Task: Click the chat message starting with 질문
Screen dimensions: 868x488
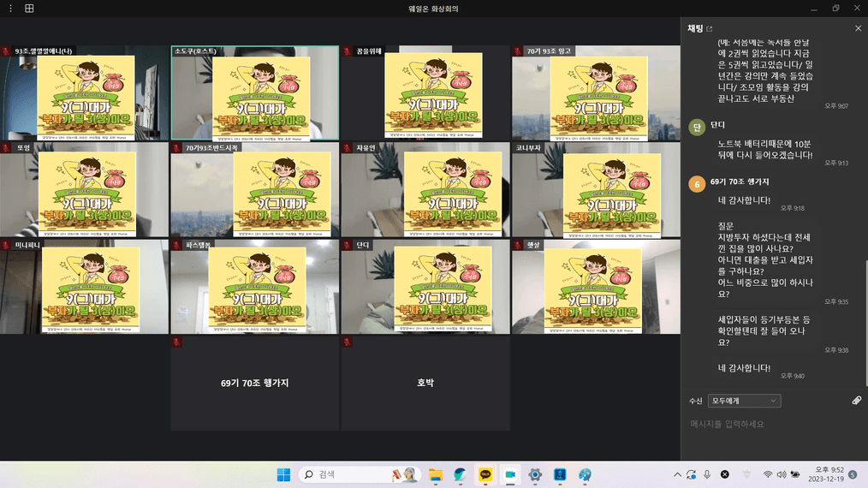Action: pyautogui.click(x=765, y=259)
